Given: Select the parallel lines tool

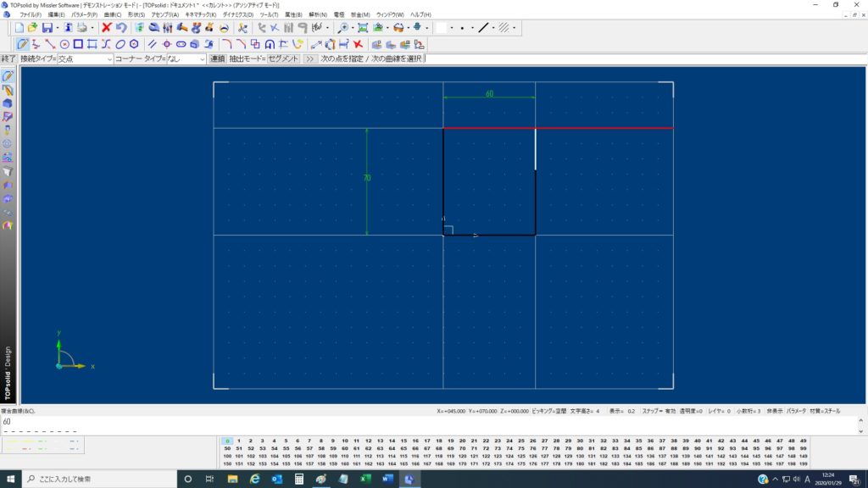Looking at the screenshot, I should pos(153,44).
